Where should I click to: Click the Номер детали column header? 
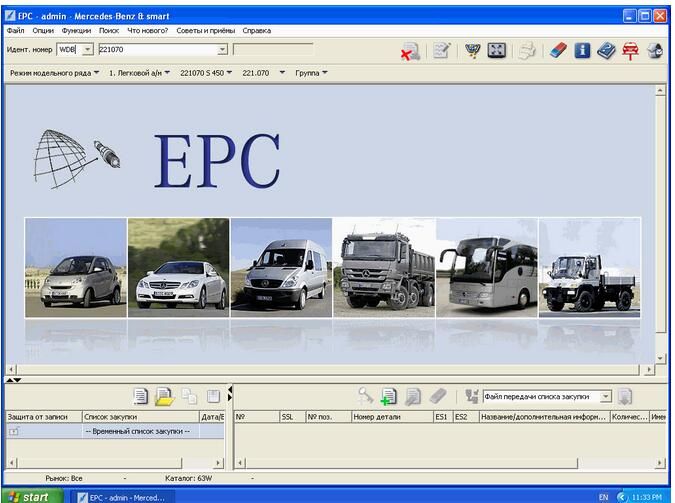(x=391, y=417)
